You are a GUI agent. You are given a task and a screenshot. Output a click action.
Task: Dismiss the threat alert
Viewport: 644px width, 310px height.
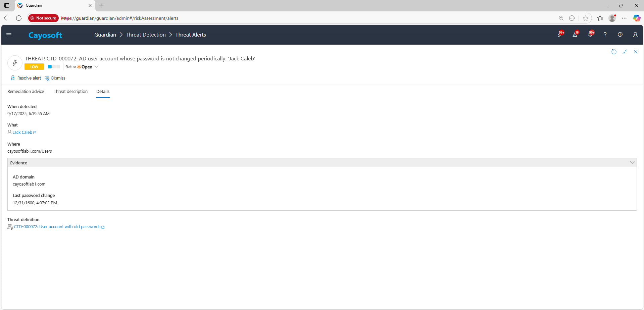[x=55, y=78]
